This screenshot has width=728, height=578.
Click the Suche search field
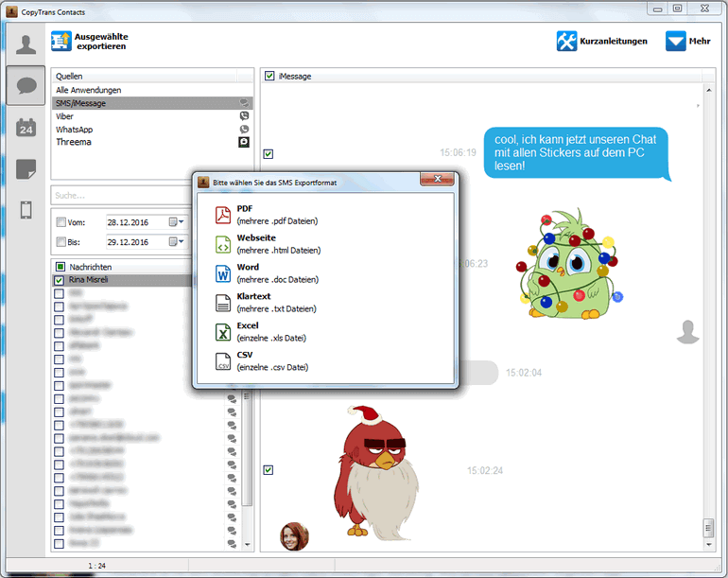[122, 196]
